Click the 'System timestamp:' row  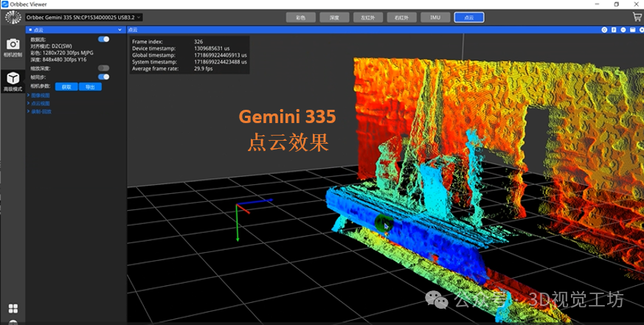(190, 62)
